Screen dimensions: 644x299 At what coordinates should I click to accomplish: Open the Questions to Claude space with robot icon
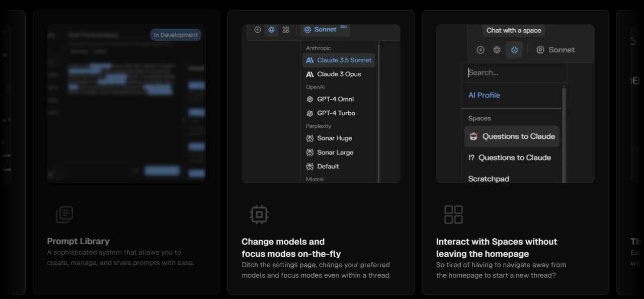point(512,136)
